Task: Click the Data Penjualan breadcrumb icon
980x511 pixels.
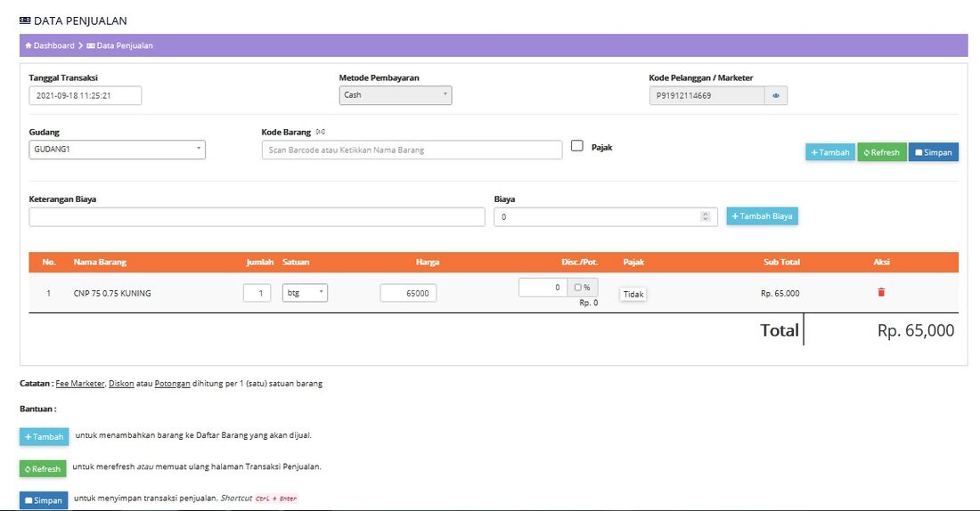Action: coord(91,45)
